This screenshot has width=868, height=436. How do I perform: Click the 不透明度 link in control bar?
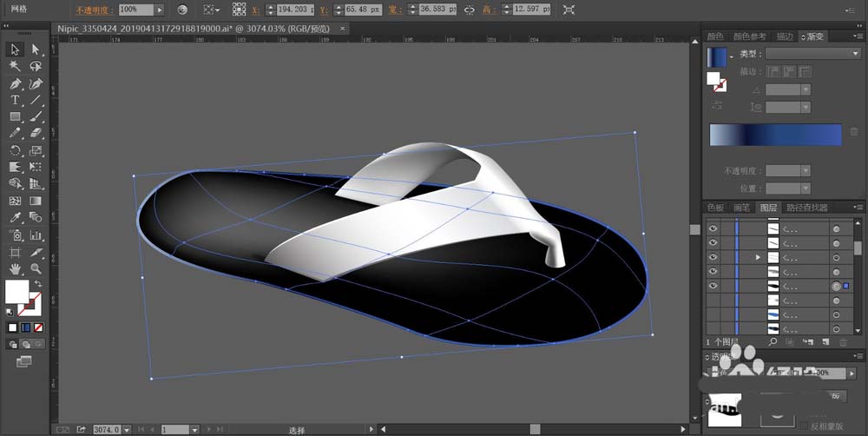coord(94,10)
